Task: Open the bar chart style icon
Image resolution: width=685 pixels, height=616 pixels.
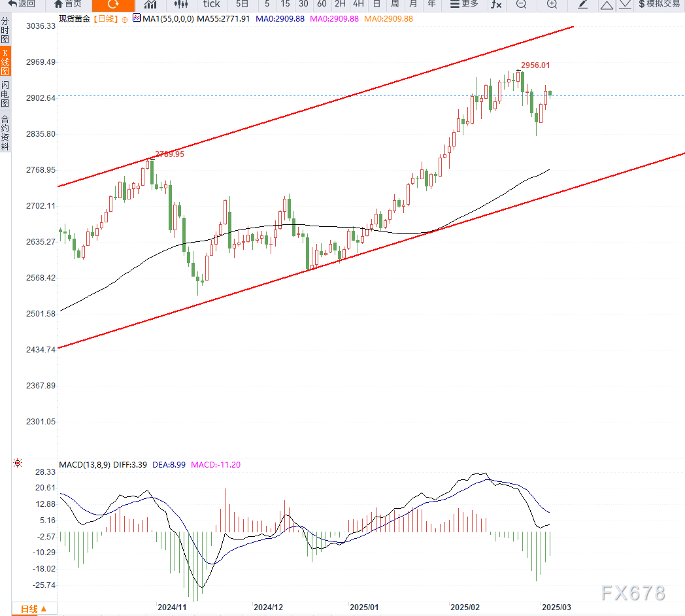Action: click(150, 4)
